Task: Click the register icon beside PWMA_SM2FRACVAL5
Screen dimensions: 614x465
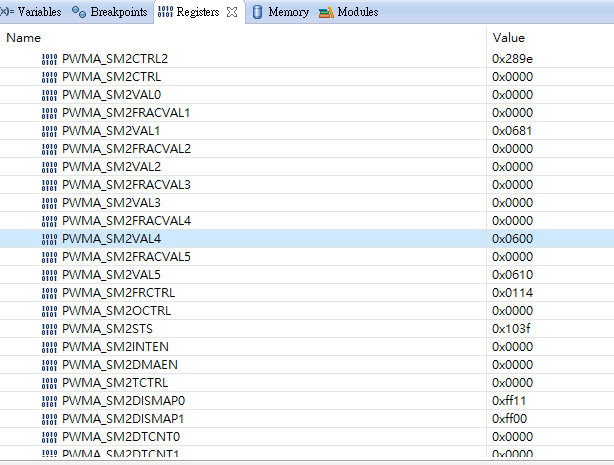Action: click(49, 257)
